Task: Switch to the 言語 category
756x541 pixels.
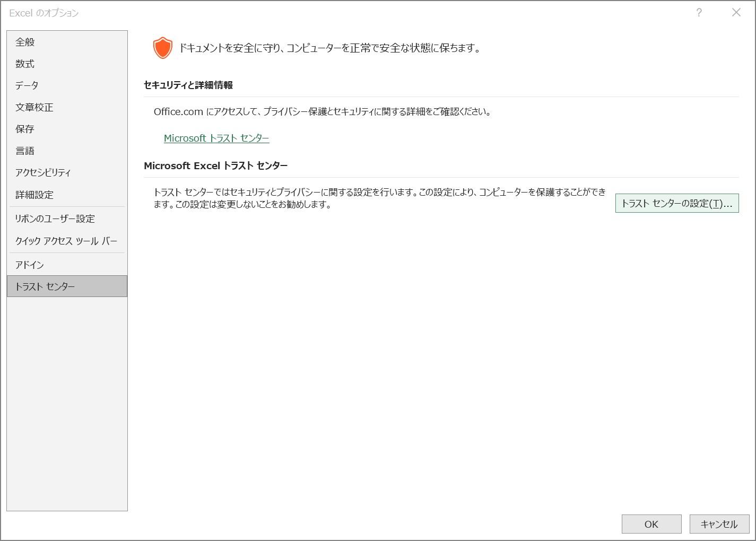Action: click(24, 151)
